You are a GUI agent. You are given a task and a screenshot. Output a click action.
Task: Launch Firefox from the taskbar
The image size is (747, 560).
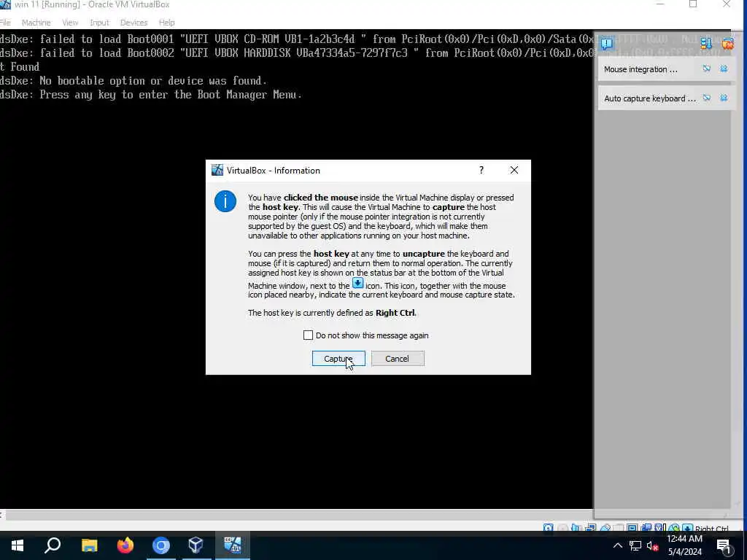coord(125,545)
